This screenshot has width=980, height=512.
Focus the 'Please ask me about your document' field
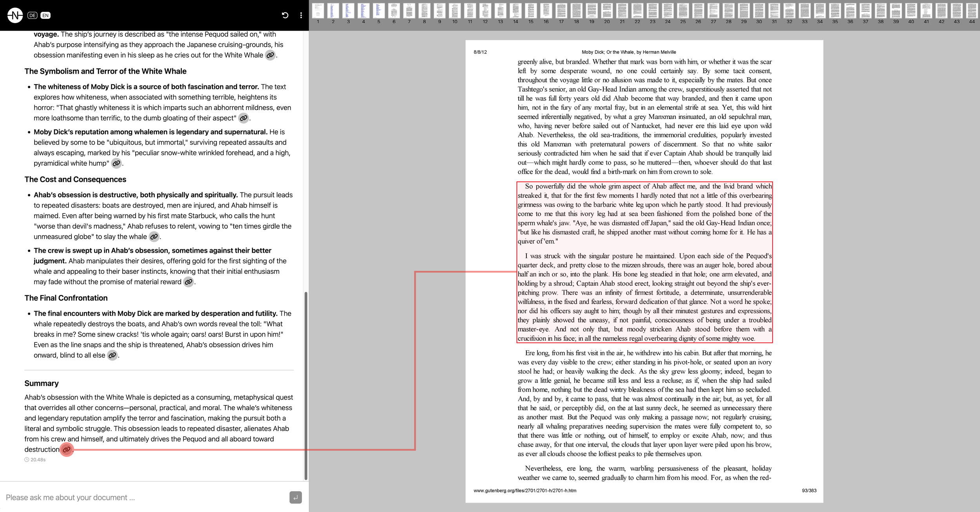[145, 498]
